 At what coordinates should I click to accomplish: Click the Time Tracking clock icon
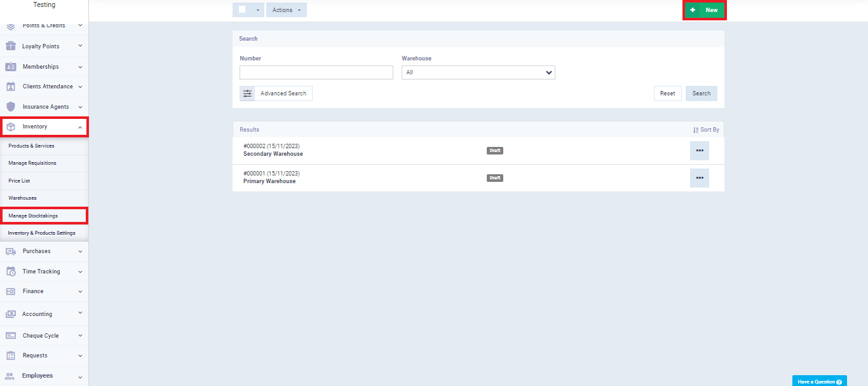11,272
